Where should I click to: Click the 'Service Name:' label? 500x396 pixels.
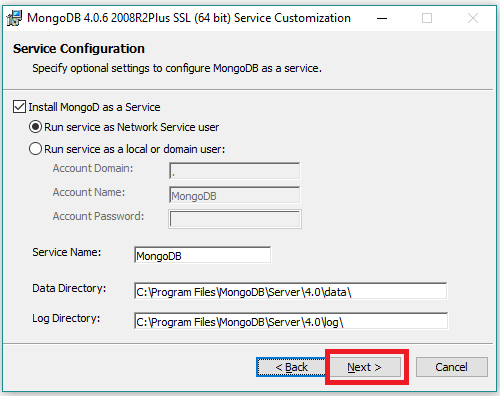point(67,252)
